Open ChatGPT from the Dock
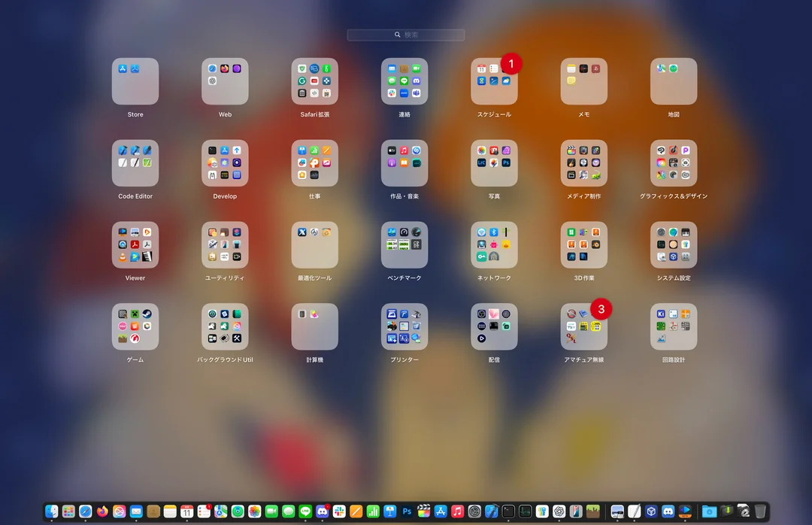 point(559,511)
